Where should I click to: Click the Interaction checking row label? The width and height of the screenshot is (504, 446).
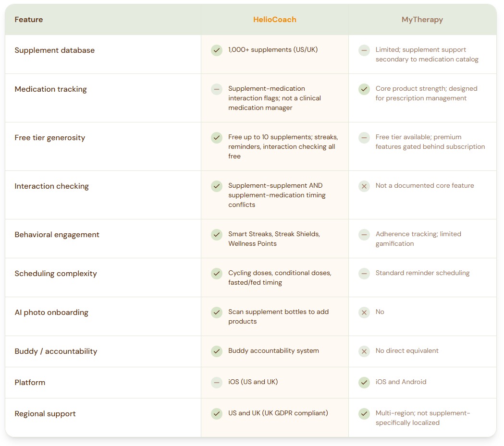(52, 186)
